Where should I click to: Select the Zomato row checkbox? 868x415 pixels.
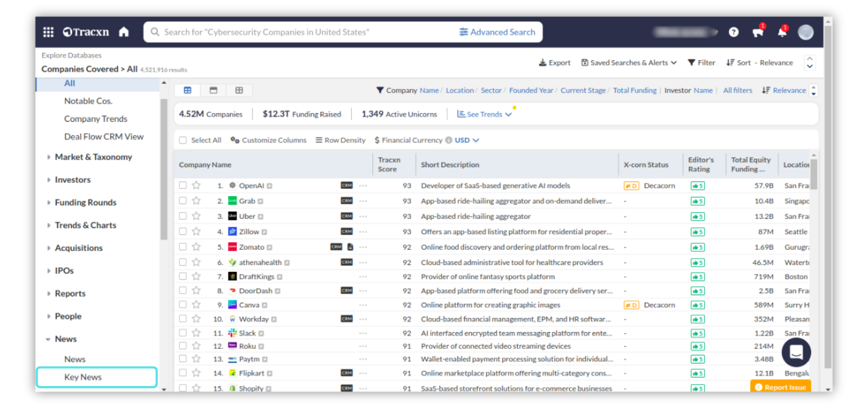coord(183,247)
